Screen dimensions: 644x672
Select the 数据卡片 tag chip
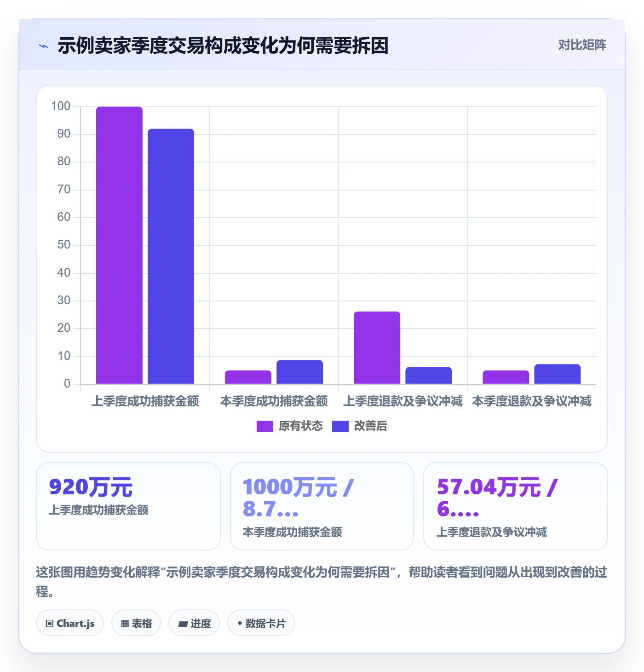tap(261, 623)
